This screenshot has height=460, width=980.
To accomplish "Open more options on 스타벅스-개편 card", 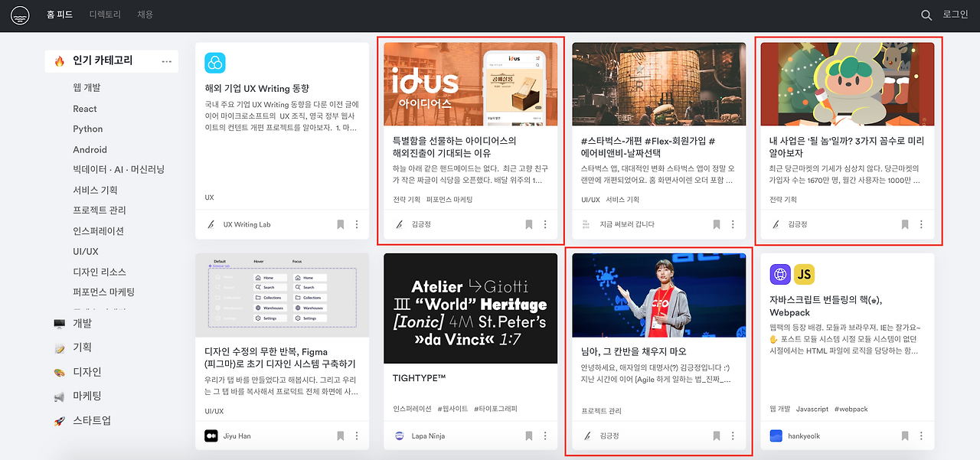I will coord(733,224).
